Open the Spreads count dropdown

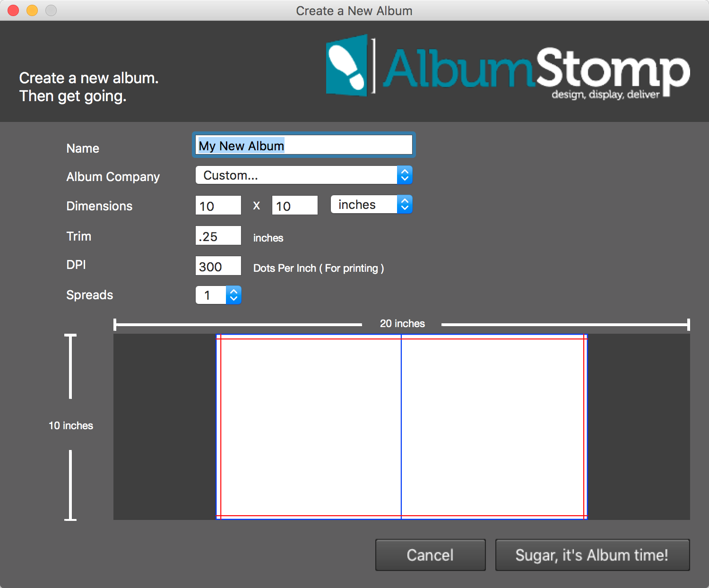pyautogui.click(x=218, y=295)
